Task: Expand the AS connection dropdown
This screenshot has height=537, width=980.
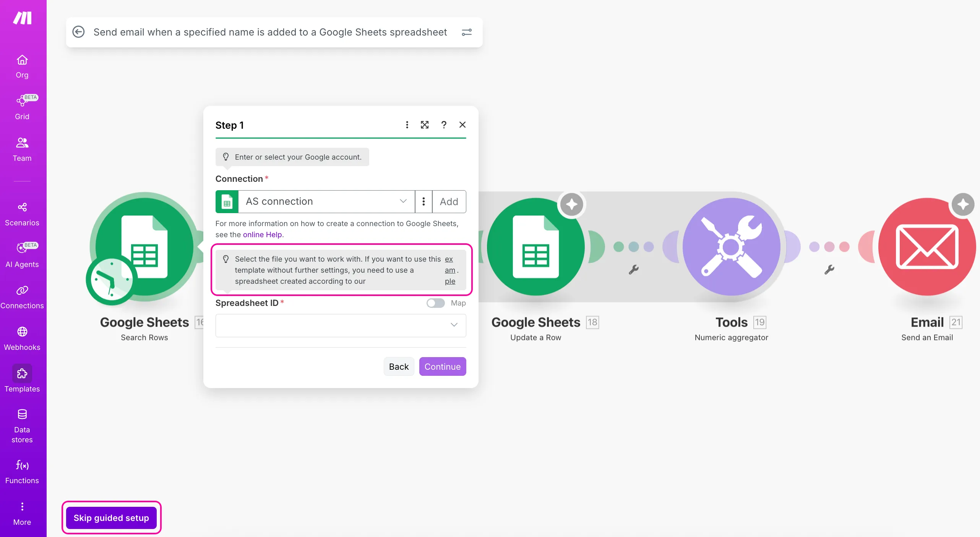Action: pyautogui.click(x=327, y=202)
